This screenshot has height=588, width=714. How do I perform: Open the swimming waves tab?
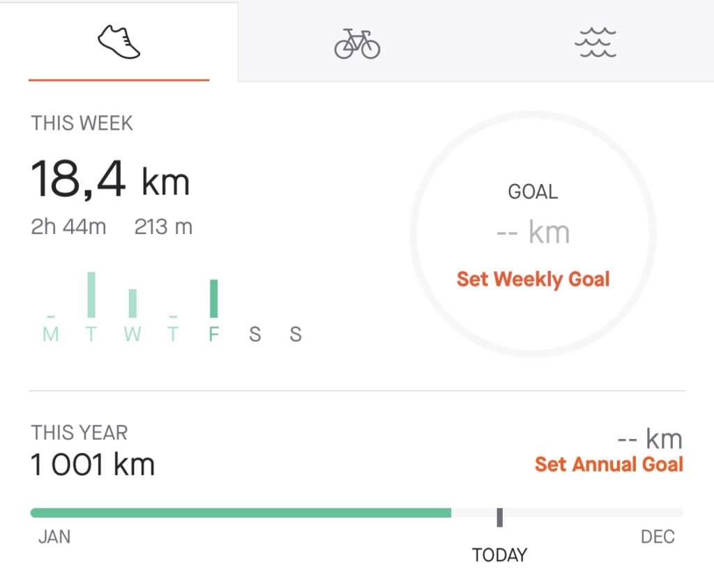click(595, 42)
